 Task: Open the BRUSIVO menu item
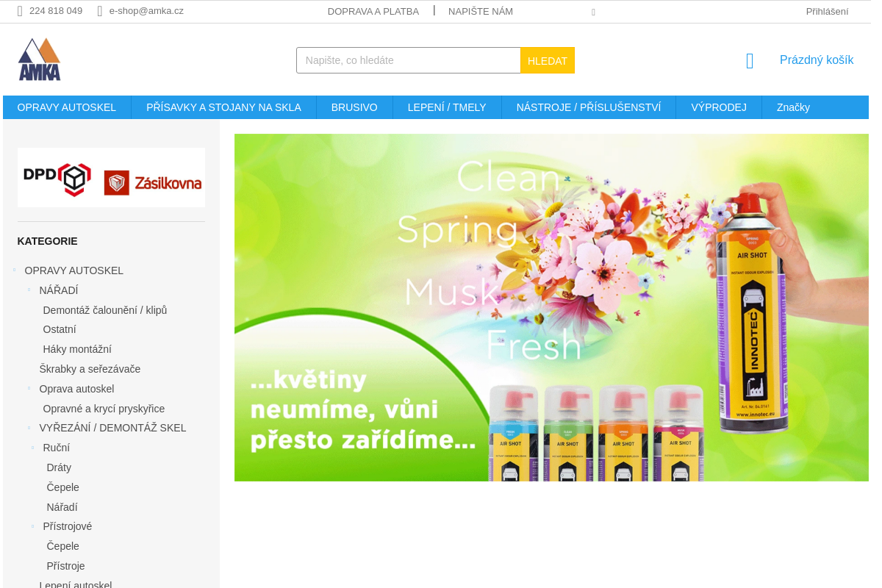click(x=354, y=107)
